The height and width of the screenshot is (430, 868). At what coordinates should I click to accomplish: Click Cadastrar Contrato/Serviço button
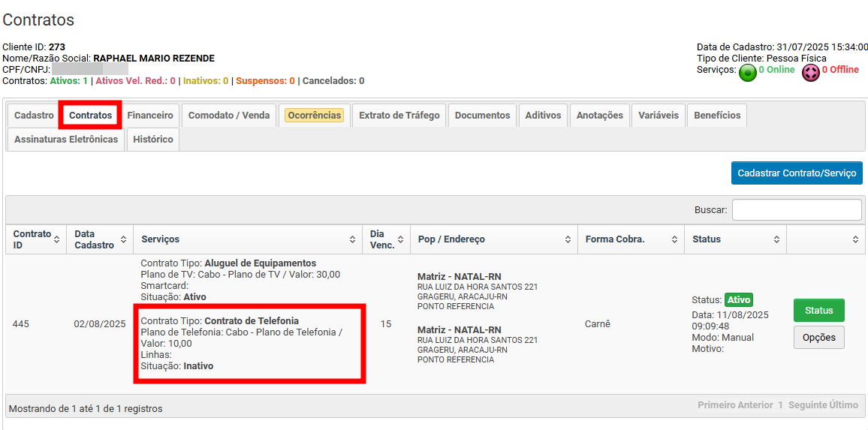[x=796, y=173]
